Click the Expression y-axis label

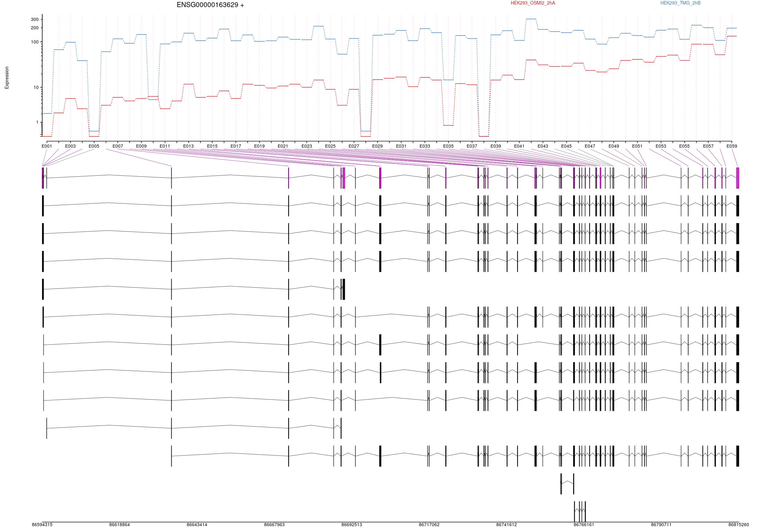7,78
